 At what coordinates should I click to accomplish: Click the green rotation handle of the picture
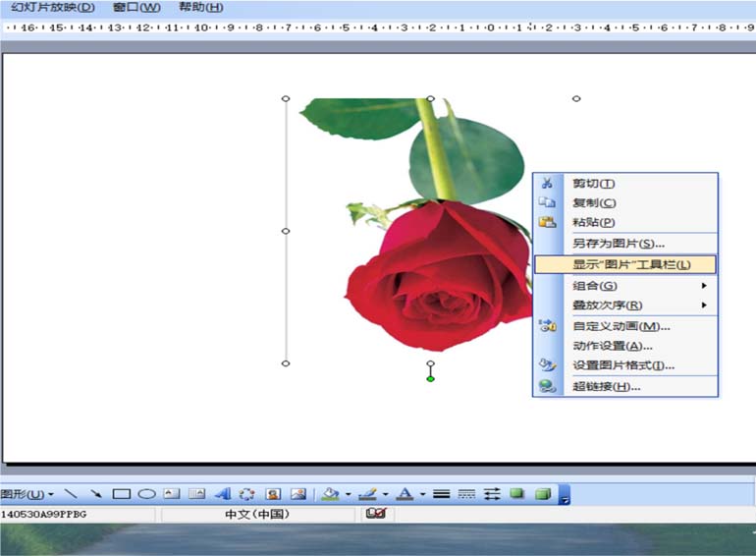(x=431, y=379)
